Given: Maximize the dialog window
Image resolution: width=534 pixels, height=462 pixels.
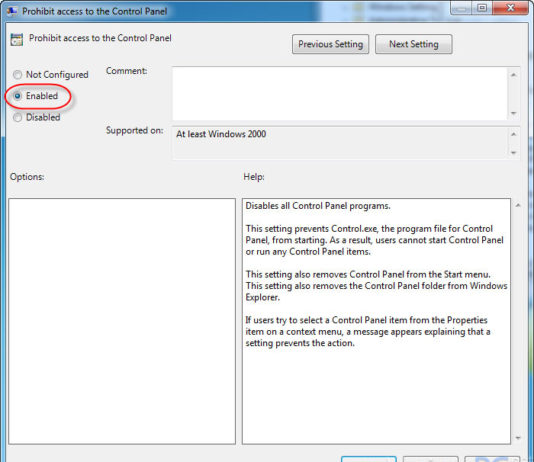Looking at the screenshot, I should coord(482,8).
